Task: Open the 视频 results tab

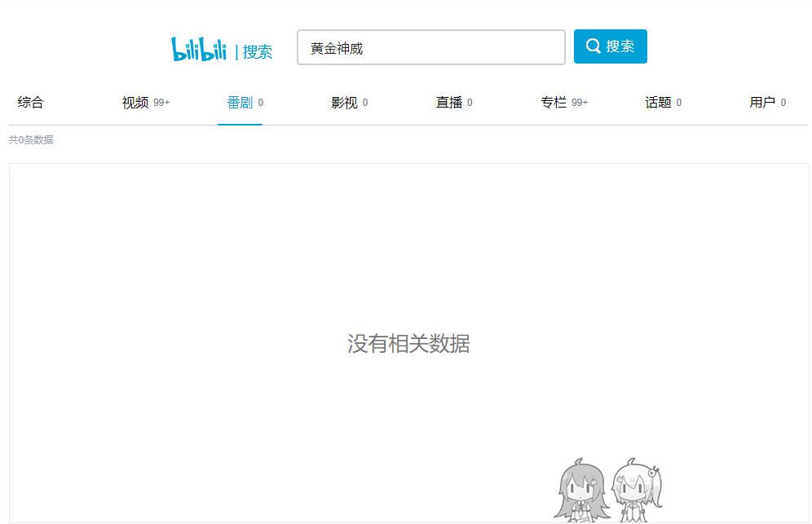Action: point(135,102)
